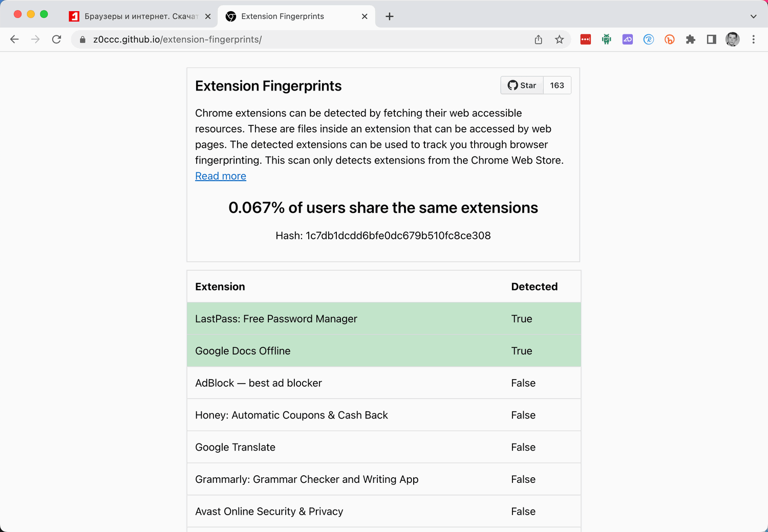
Task: Toggle the browser side panel
Action: click(x=712, y=39)
